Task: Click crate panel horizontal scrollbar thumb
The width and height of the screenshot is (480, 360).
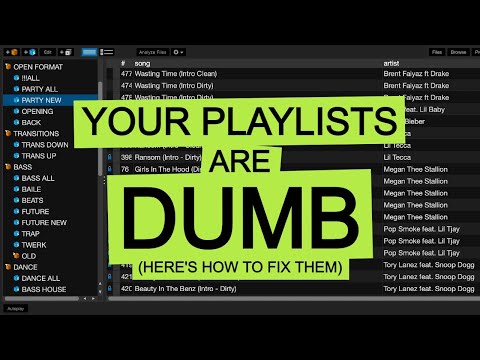Action: click(42, 299)
